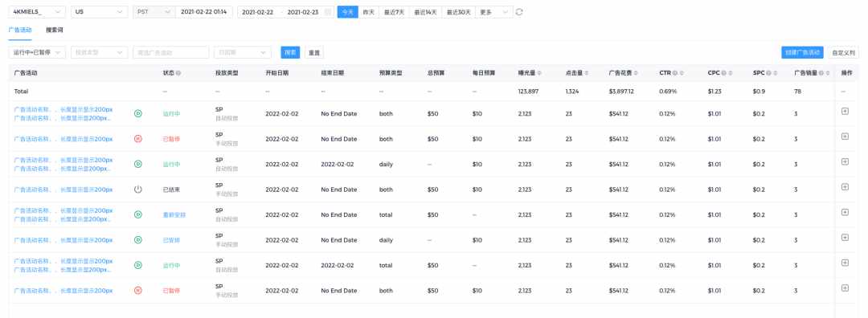Sort the table by SPC sort arrows
The height and width of the screenshot is (318, 868).
(x=775, y=73)
